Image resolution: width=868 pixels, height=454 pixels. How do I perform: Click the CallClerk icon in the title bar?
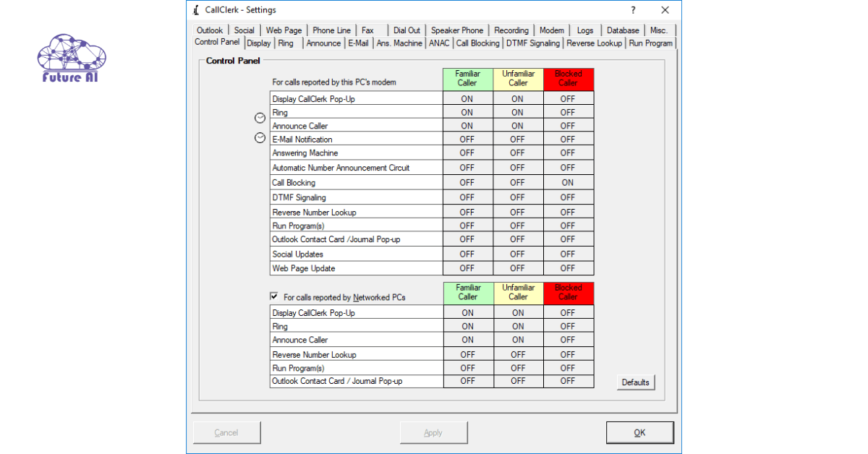(196, 10)
